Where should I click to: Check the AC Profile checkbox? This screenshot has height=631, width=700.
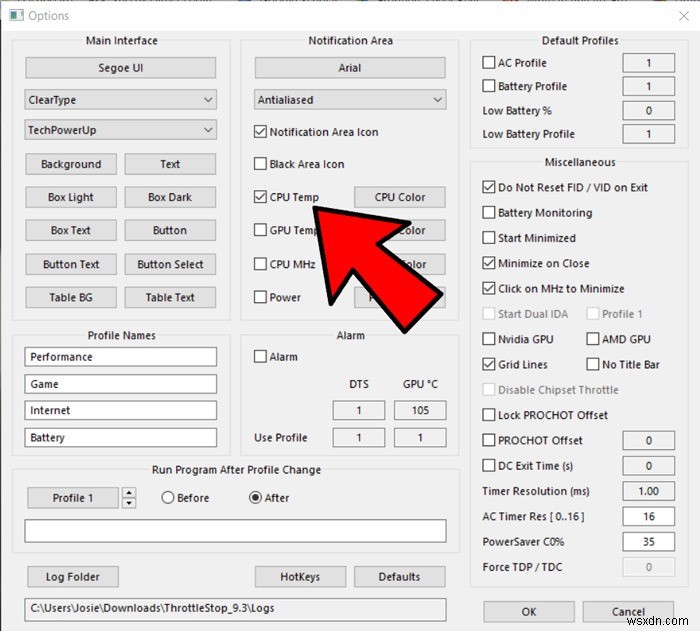click(488, 63)
